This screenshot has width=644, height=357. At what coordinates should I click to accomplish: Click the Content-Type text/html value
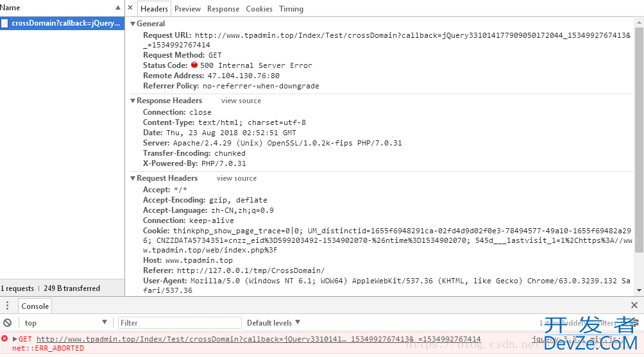pyautogui.click(x=252, y=122)
